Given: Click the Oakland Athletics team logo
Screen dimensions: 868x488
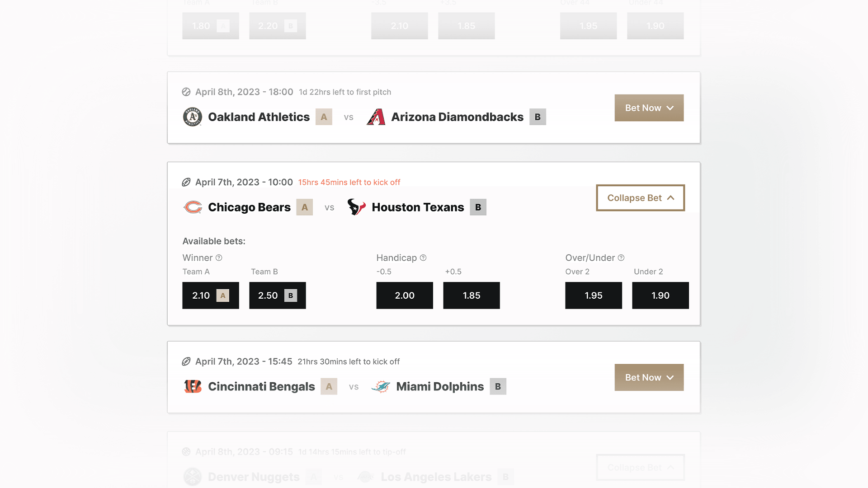Looking at the screenshot, I should pos(192,117).
